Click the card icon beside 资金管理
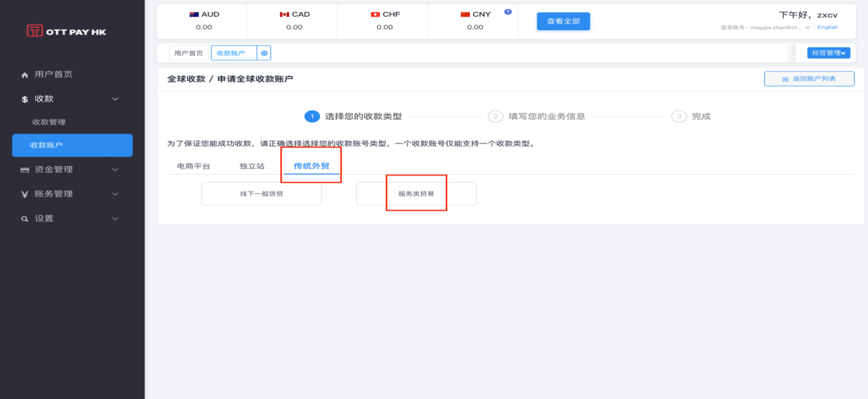Image resolution: width=868 pixels, height=399 pixels. click(24, 170)
